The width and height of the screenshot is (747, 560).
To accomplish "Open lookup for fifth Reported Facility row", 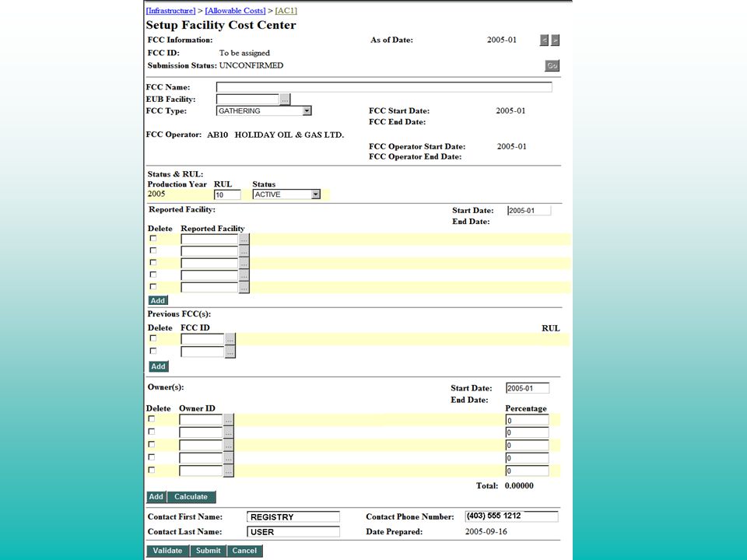I will 244,288.
